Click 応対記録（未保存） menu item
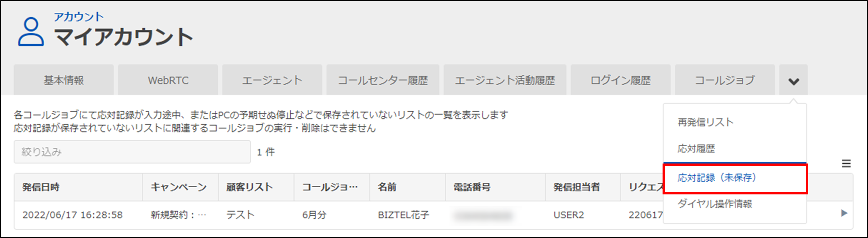This screenshot has height=238, width=868. (x=717, y=178)
